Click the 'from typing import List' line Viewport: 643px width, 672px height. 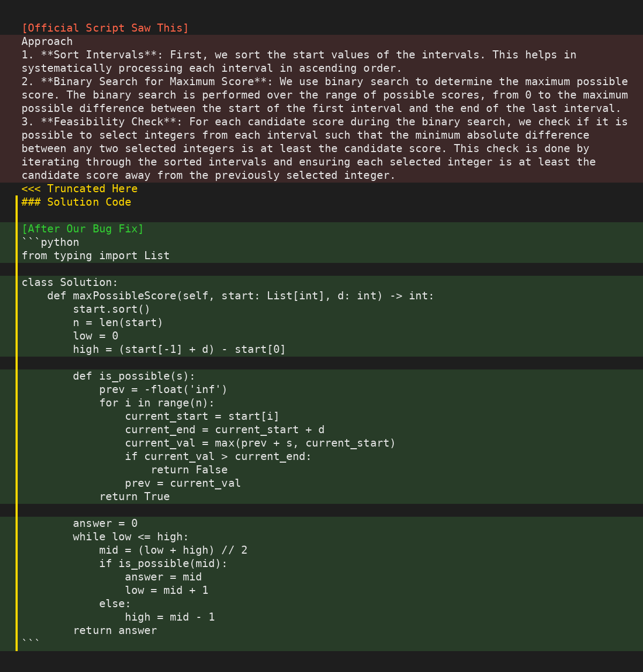pyautogui.click(x=95, y=256)
